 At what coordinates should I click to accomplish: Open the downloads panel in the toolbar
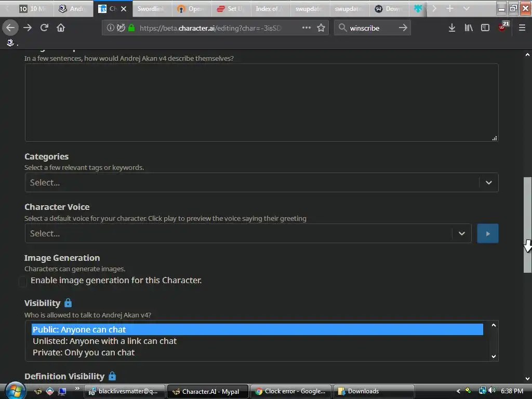pos(451,28)
